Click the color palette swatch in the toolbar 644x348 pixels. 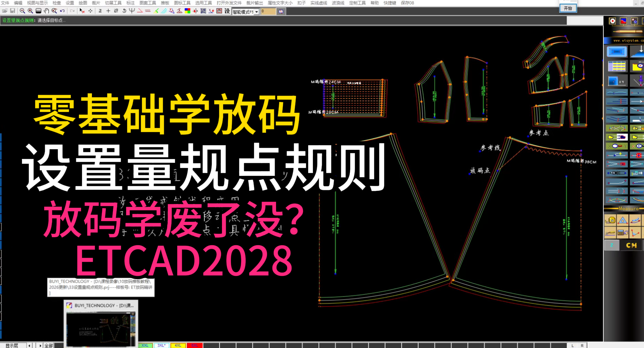187,11
